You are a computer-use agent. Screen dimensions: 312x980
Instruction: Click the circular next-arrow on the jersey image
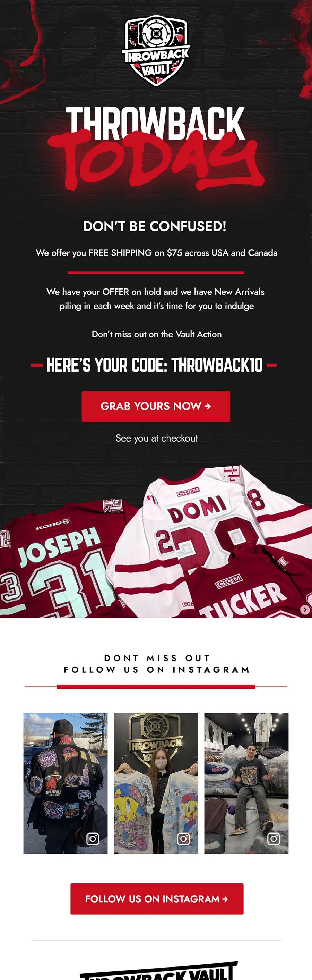pos(305,610)
